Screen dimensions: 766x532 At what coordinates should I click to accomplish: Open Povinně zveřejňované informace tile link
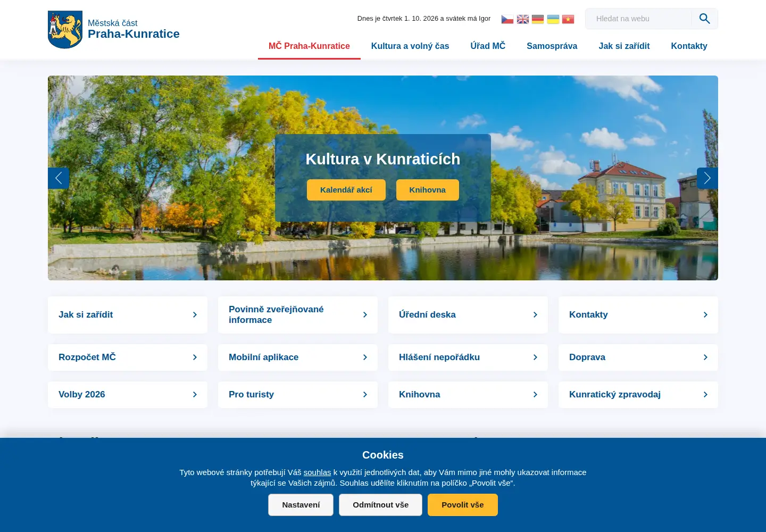(x=298, y=315)
